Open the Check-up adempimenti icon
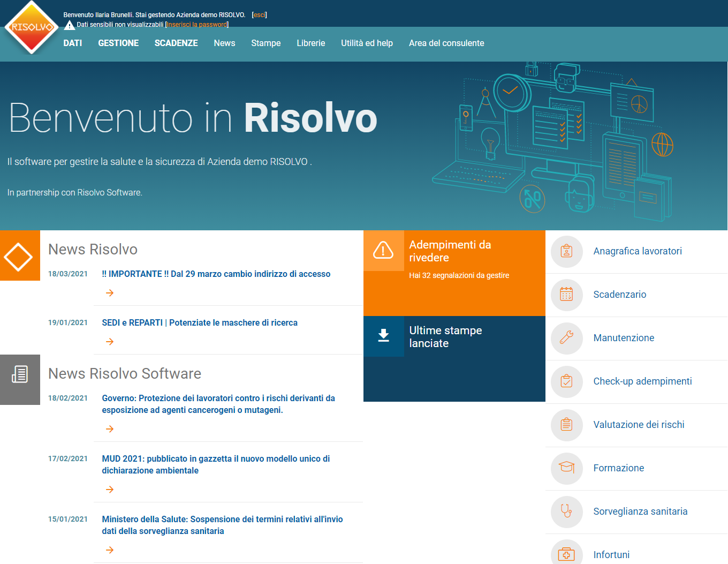This screenshot has height=564, width=728. point(566,382)
